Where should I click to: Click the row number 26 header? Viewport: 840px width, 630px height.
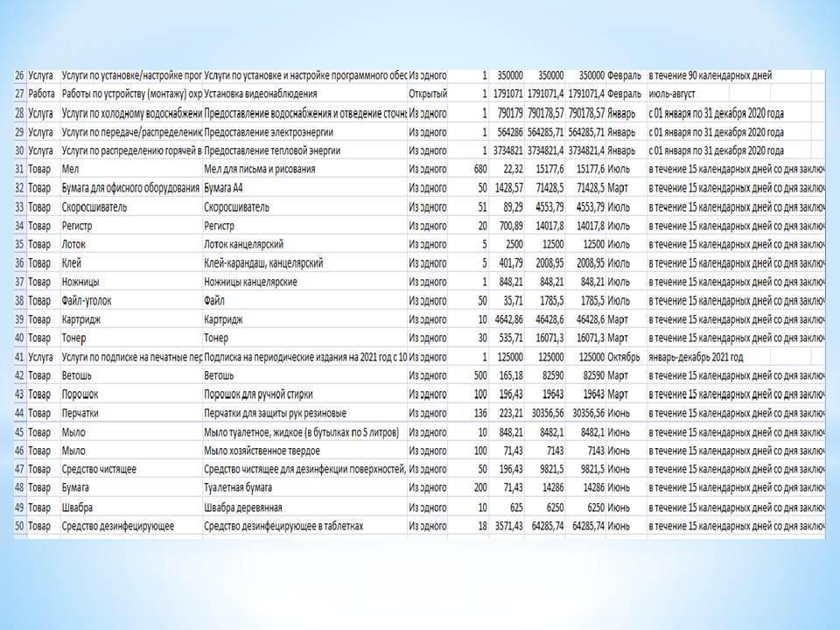(x=19, y=75)
